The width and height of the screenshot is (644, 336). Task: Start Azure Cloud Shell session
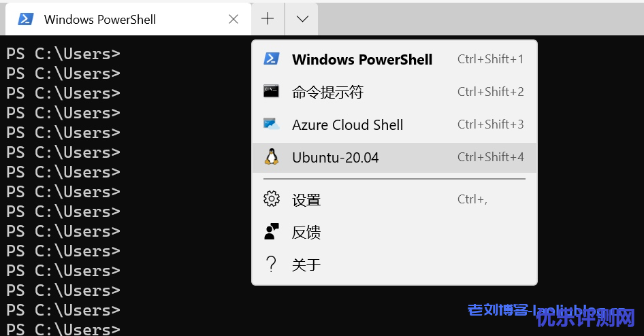(x=347, y=125)
